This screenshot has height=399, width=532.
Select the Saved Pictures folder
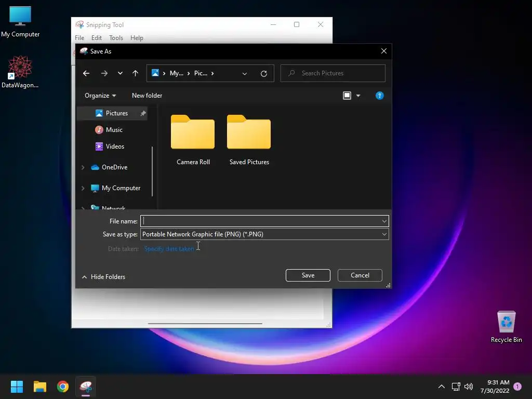click(249, 140)
